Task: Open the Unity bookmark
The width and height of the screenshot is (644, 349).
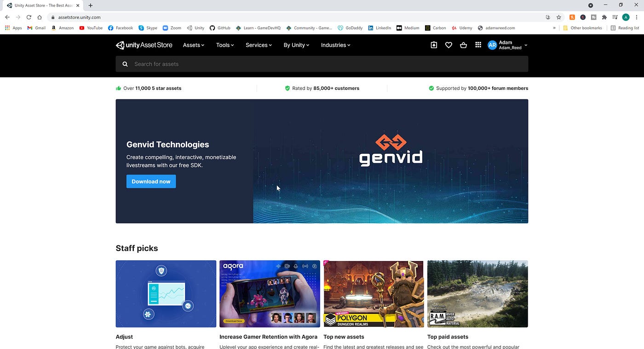Action: click(195, 28)
